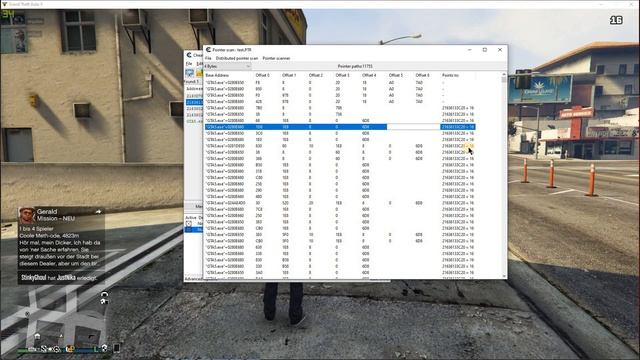This screenshot has height=360, width=640.
Task: Open File menu of Cheat Engine main window
Action: 189,64
